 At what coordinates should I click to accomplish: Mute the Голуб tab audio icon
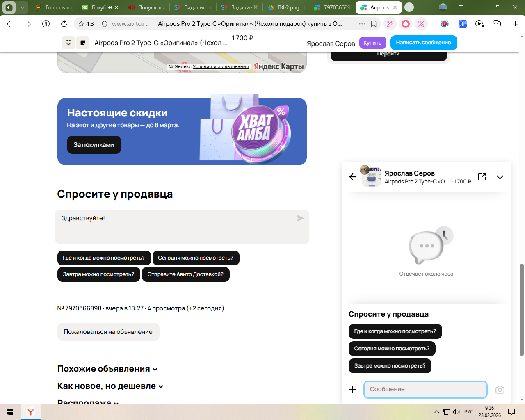pos(110,7)
